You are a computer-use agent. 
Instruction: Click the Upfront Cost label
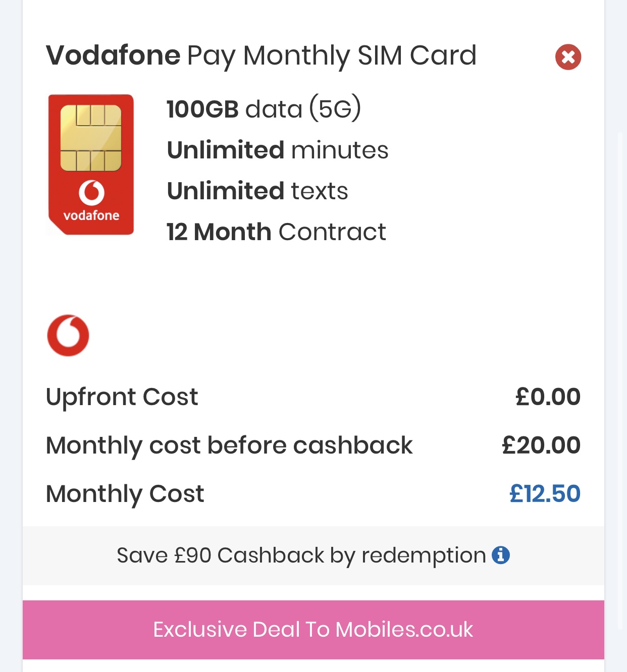[x=122, y=397]
